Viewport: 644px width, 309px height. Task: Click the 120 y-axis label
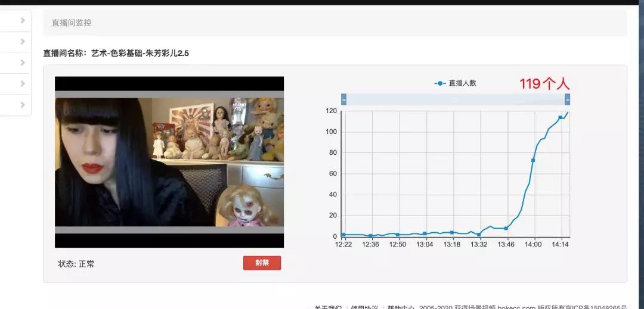[332, 111]
